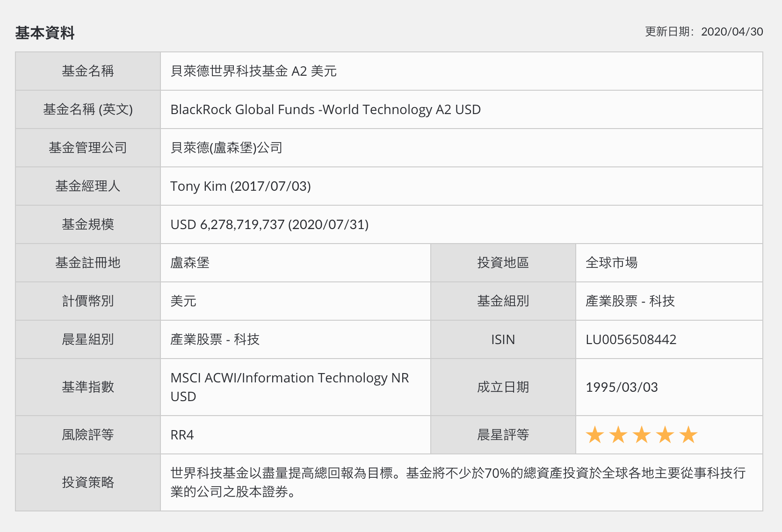Click the fourth Morningstar rating star

[665, 435]
